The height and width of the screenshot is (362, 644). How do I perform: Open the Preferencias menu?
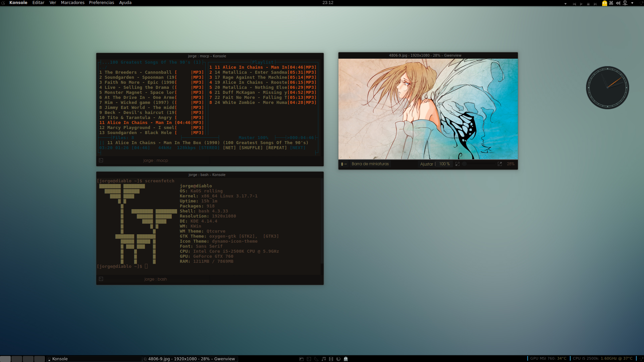(101, 3)
